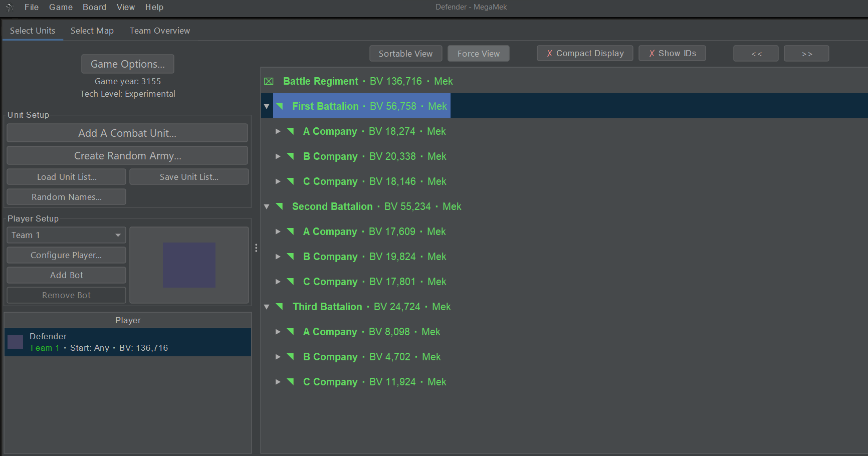Click the First Battalion green flag icon
The width and height of the screenshot is (868, 456).
tap(280, 106)
